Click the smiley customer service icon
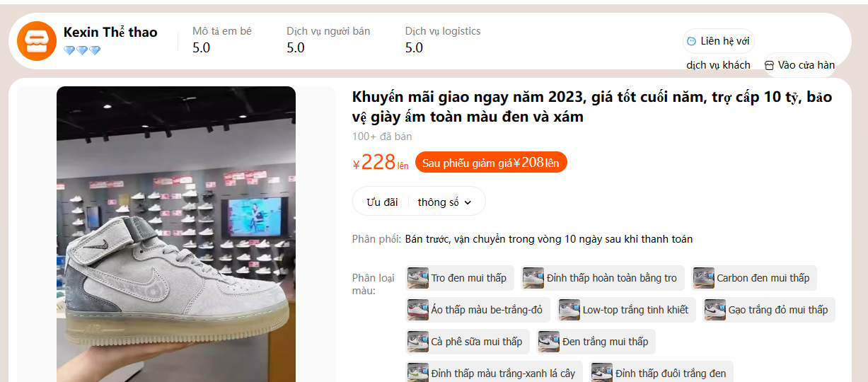 (x=691, y=41)
